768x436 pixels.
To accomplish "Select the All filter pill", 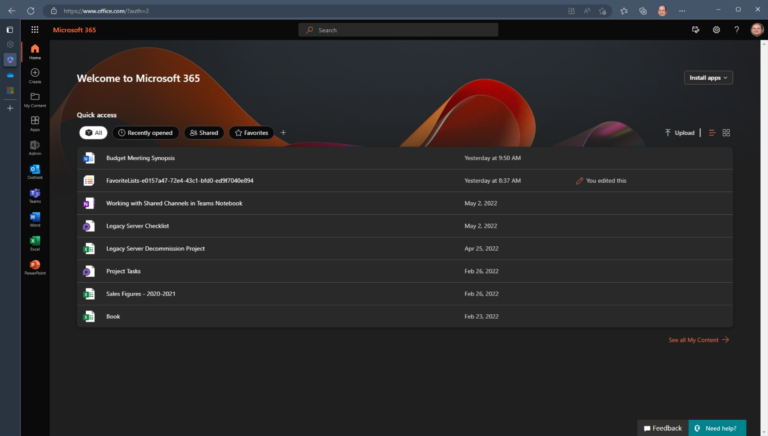I will click(x=93, y=133).
